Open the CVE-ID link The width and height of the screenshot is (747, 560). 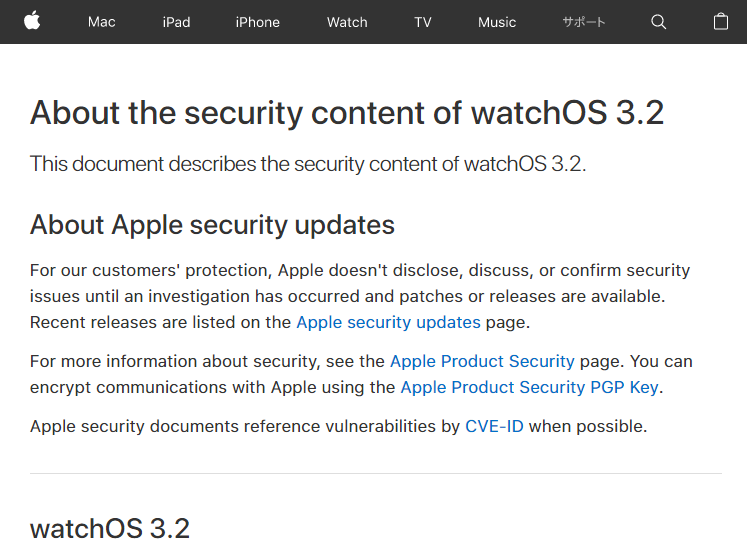pyautogui.click(x=494, y=426)
